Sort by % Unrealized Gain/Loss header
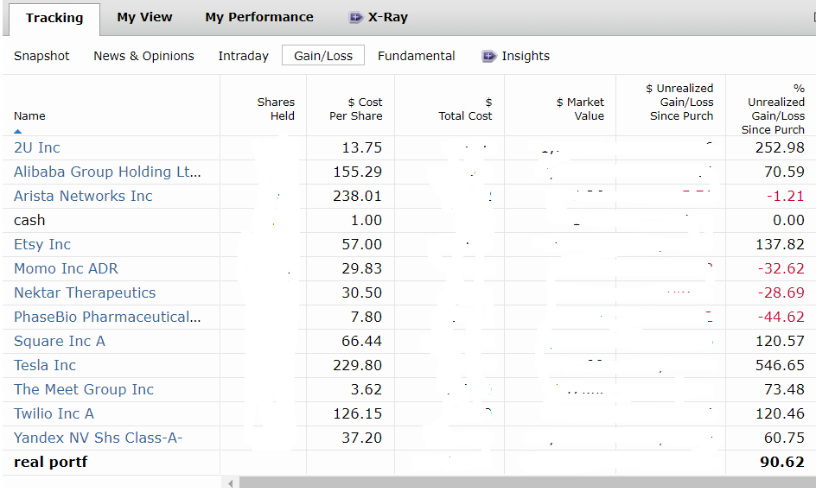This screenshot has width=817, height=488. point(773,109)
